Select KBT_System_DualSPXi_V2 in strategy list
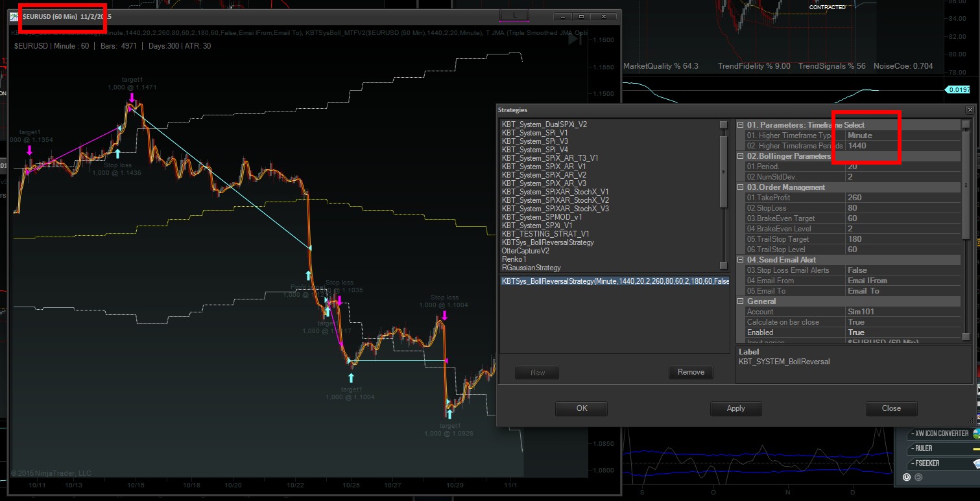 pyautogui.click(x=544, y=124)
